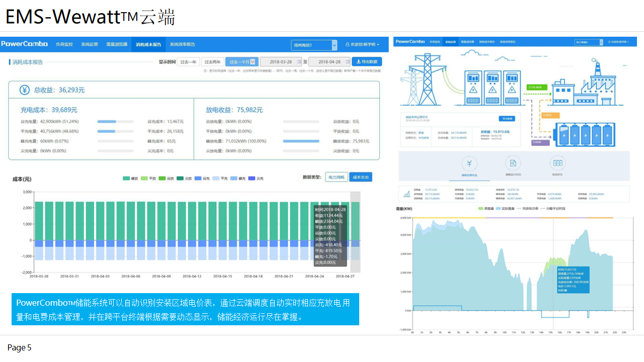The height and width of the screenshot is (362, 644).
Task: Switch to 负荷监控 tab in left dashboard
Action: point(64,44)
